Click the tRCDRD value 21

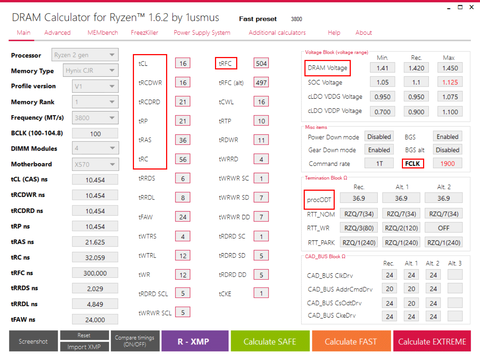tap(183, 102)
